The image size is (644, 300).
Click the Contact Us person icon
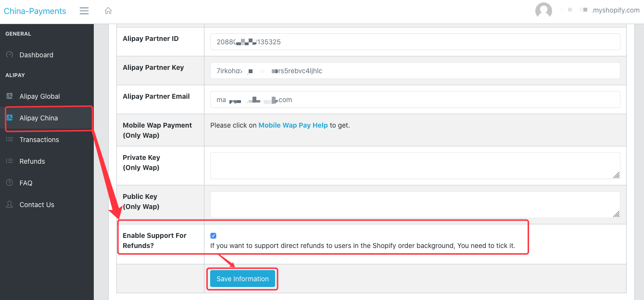(x=9, y=204)
